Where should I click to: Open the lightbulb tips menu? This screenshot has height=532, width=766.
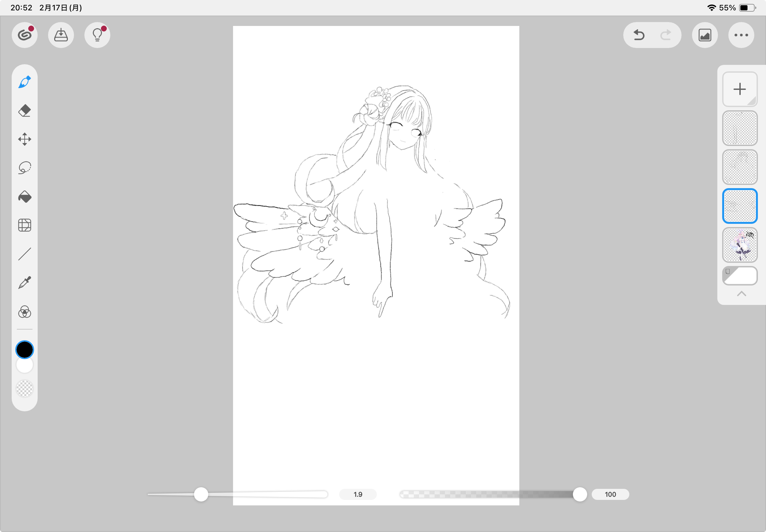(97, 35)
